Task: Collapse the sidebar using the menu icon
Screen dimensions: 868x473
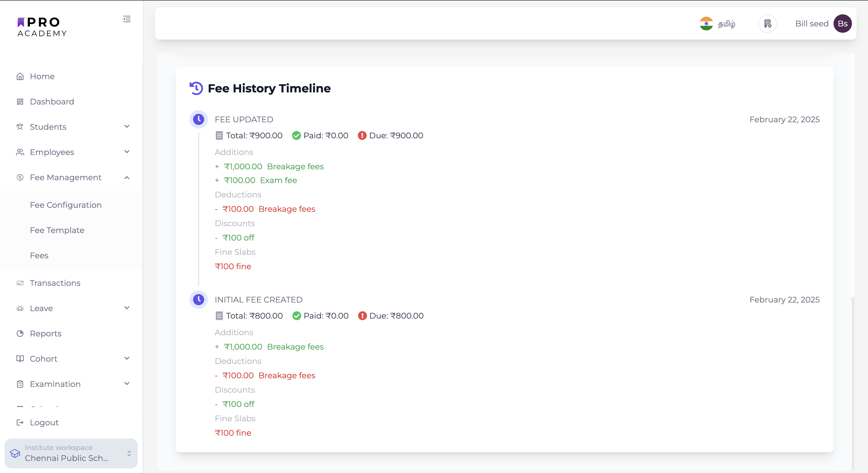Action: tap(127, 19)
